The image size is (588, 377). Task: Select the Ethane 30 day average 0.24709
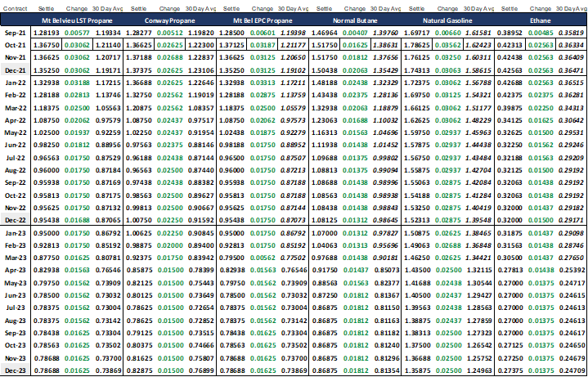pos(572,370)
